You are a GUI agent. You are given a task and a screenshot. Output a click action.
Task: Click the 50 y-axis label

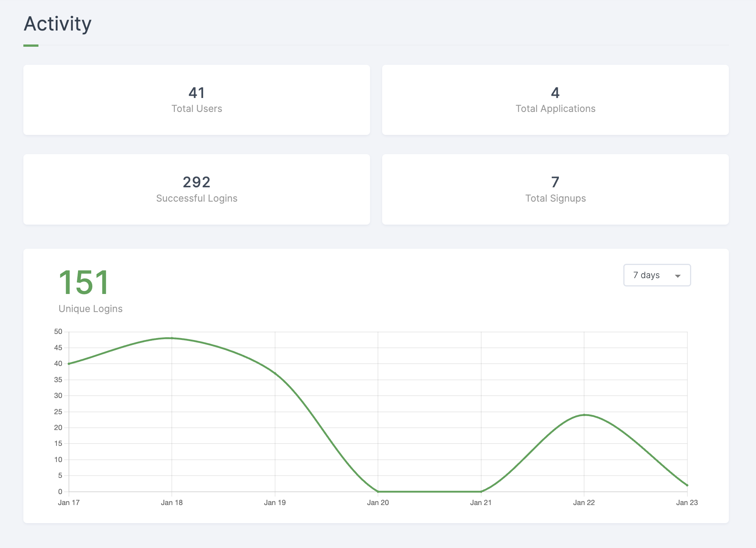[x=58, y=332]
